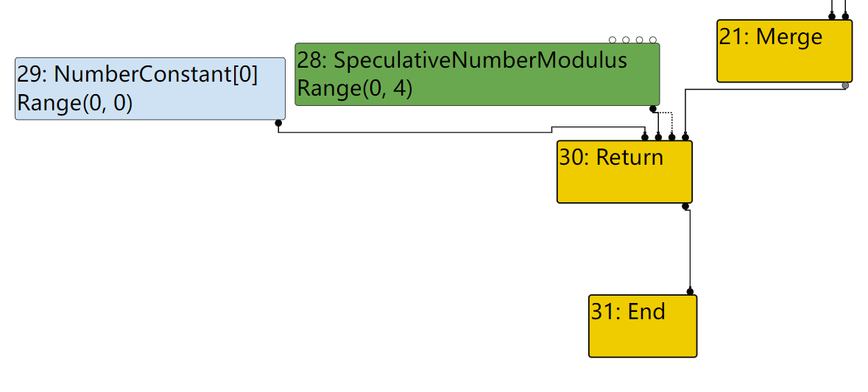
Task: Select the 29: NumberConstant[0] node
Action: point(149,88)
